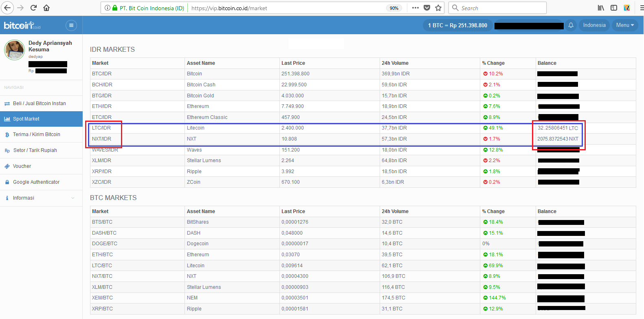Click Dogecoin asset name
Viewport: 644px width, 319px height.
[198, 244]
